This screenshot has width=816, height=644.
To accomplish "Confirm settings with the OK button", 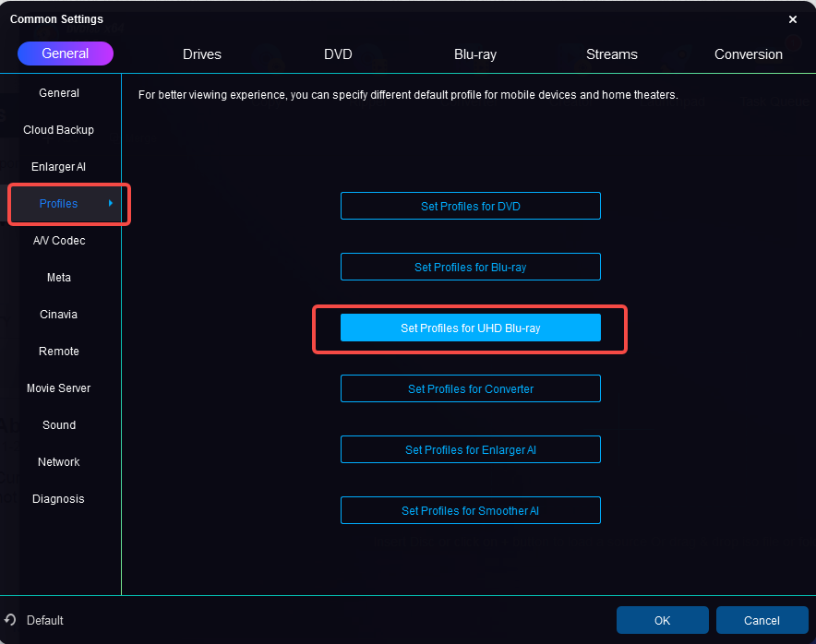I will point(662,620).
